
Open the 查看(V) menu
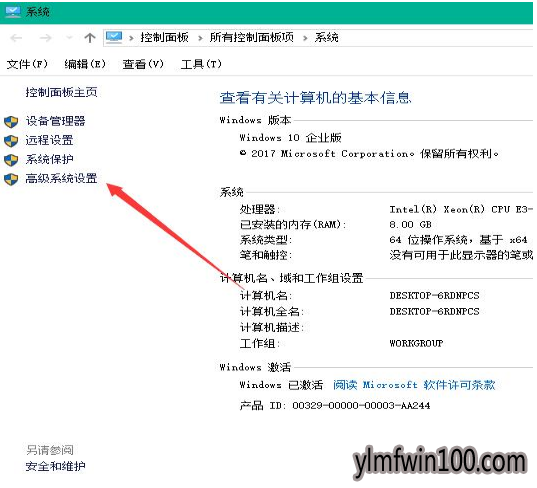[143, 64]
